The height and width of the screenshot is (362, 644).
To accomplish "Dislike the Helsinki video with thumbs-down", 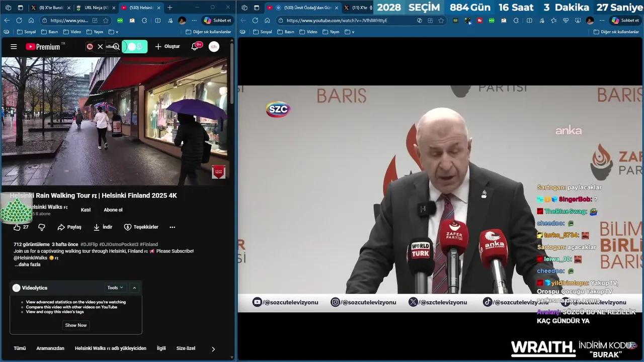I will point(42,227).
